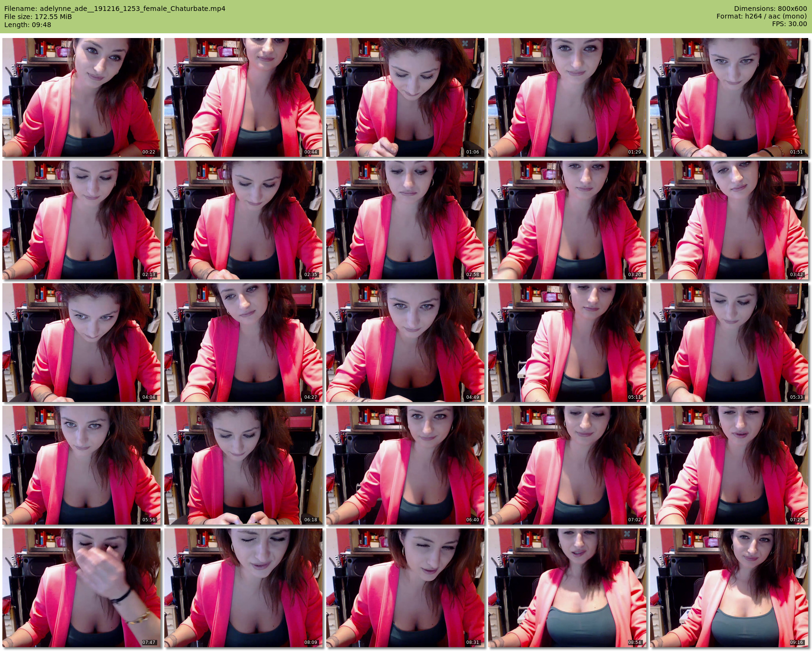
Task: Open the 04:49 frame
Action: point(406,343)
